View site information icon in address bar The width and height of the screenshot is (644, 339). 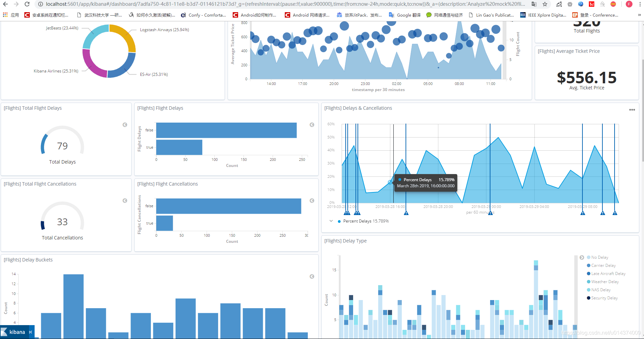[x=40, y=4]
